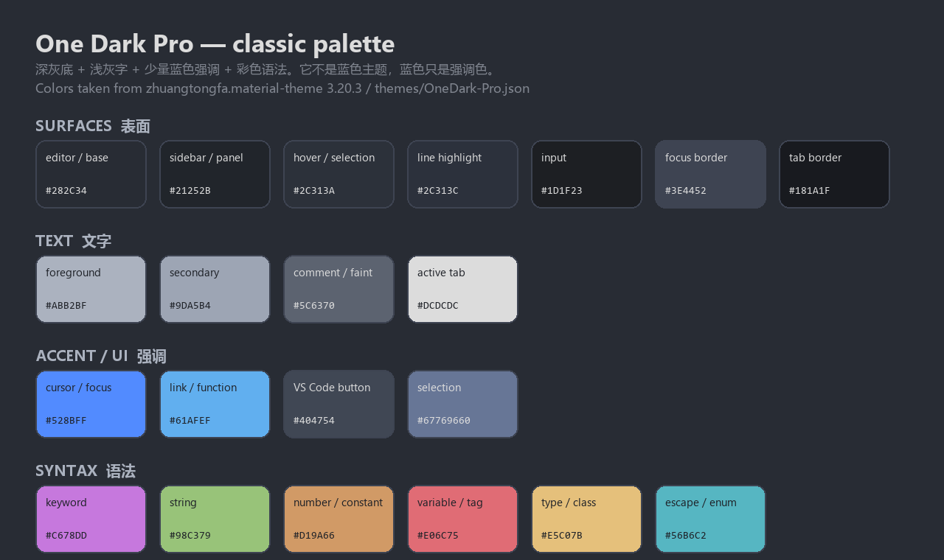Click the type / class swatch #E5C07B
The width and height of the screenshot is (944, 560).
tap(586, 519)
